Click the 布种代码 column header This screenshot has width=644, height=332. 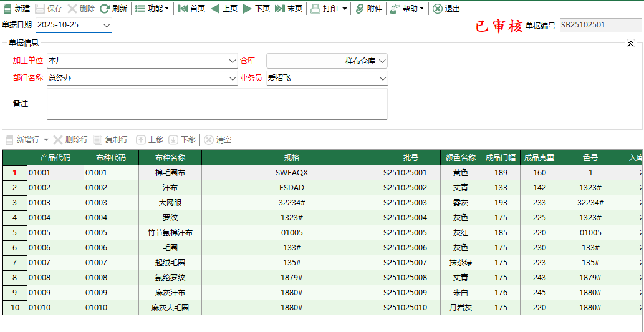click(112, 157)
